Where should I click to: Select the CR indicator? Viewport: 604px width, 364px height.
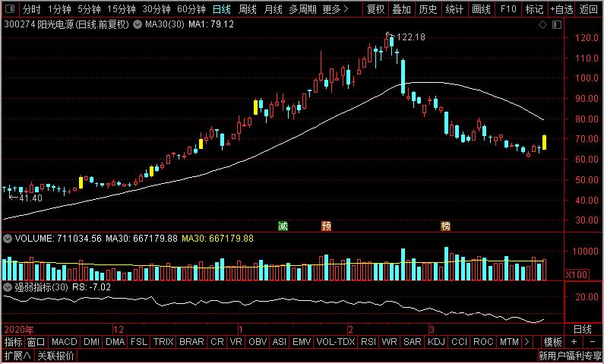pyautogui.click(x=217, y=342)
